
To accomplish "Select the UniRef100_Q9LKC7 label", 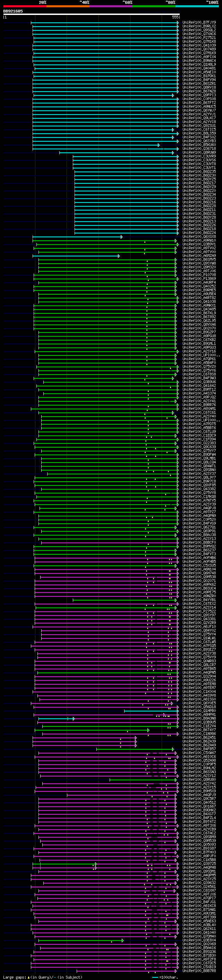I will 199,118.
